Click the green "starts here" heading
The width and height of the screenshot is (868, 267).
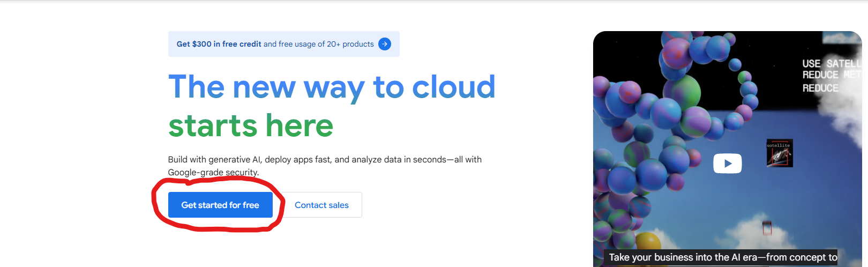click(251, 125)
